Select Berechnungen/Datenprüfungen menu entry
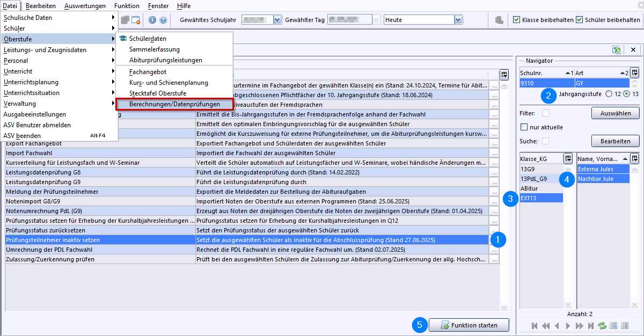The height and width of the screenshot is (336, 644). point(174,104)
